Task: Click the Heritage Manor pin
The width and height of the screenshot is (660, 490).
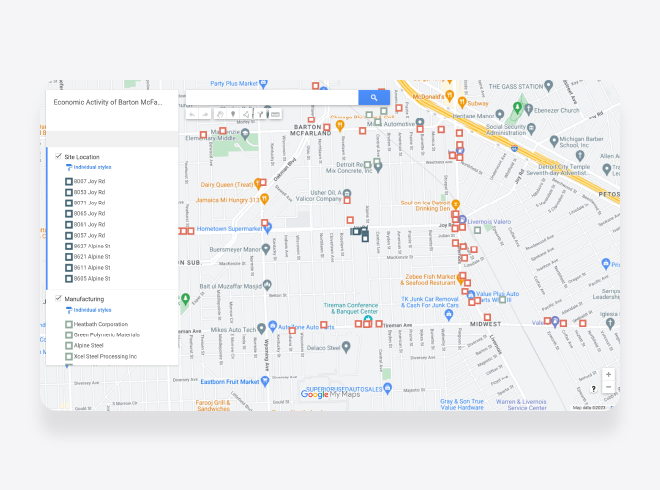Action: (x=500, y=114)
